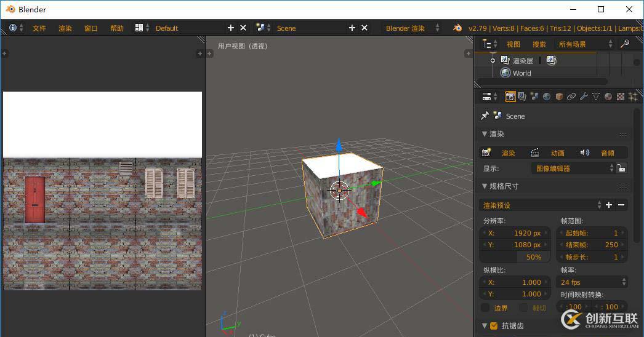Open the Modifiers wrench tab

click(x=584, y=97)
